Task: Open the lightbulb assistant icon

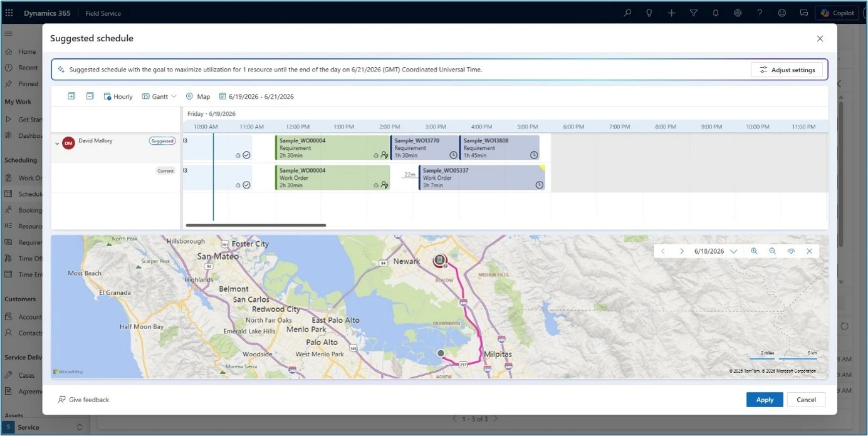Action: pyautogui.click(x=649, y=13)
